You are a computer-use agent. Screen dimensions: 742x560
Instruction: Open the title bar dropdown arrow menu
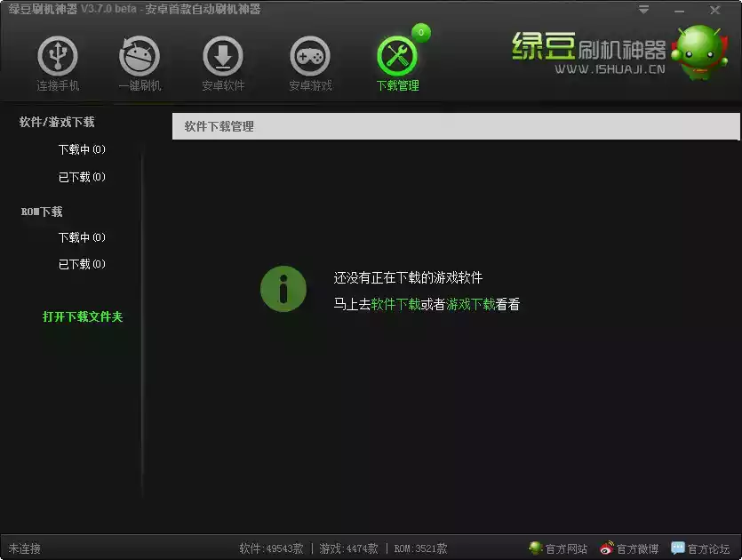pyautogui.click(x=642, y=10)
